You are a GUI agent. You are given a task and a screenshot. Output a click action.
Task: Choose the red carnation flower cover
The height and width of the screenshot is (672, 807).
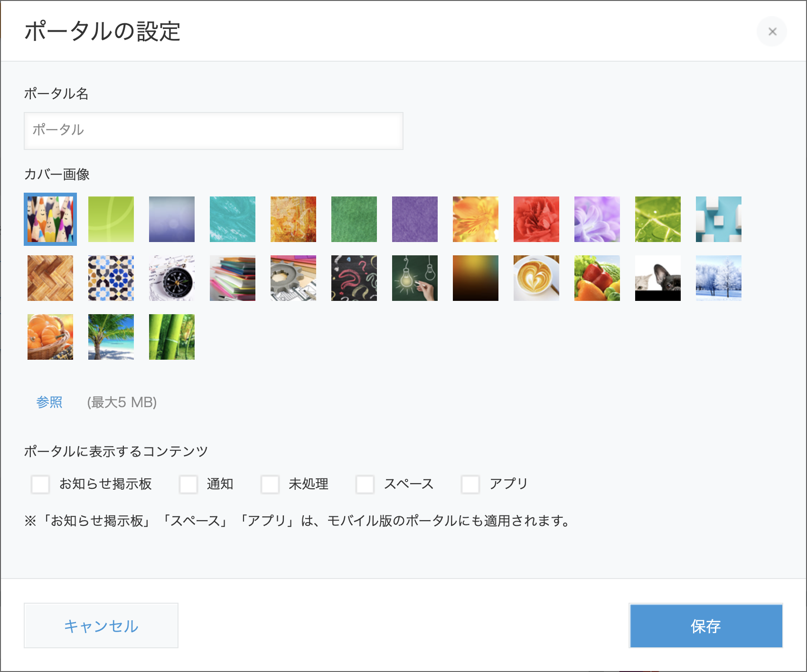point(536,219)
